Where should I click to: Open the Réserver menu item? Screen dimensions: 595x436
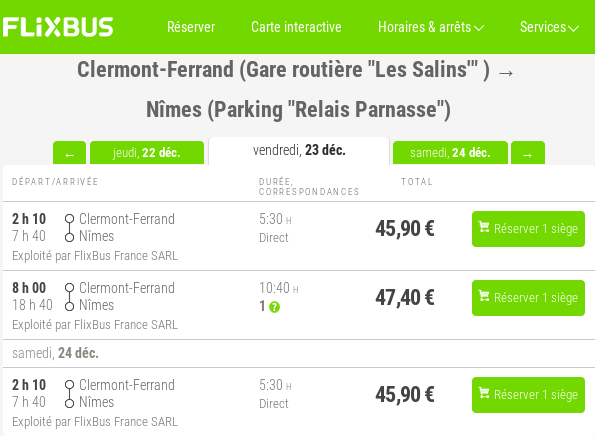(x=191, y=27)
